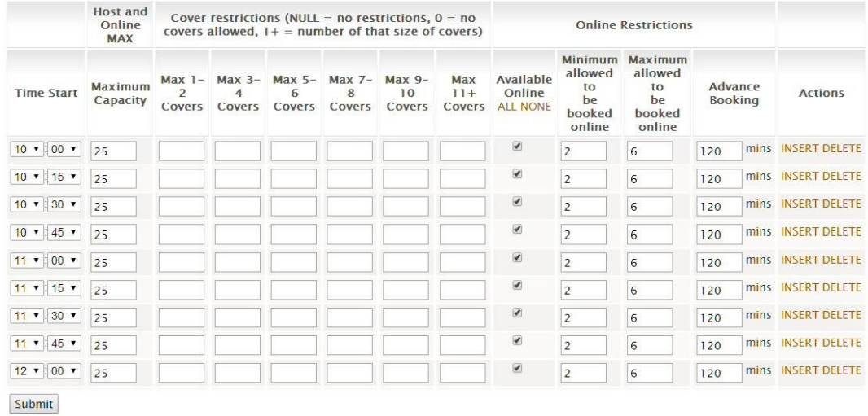Viewport: 868px width, 416px height.
Task: Click DELETE in the 11:45 row
Action: [842, 343]
